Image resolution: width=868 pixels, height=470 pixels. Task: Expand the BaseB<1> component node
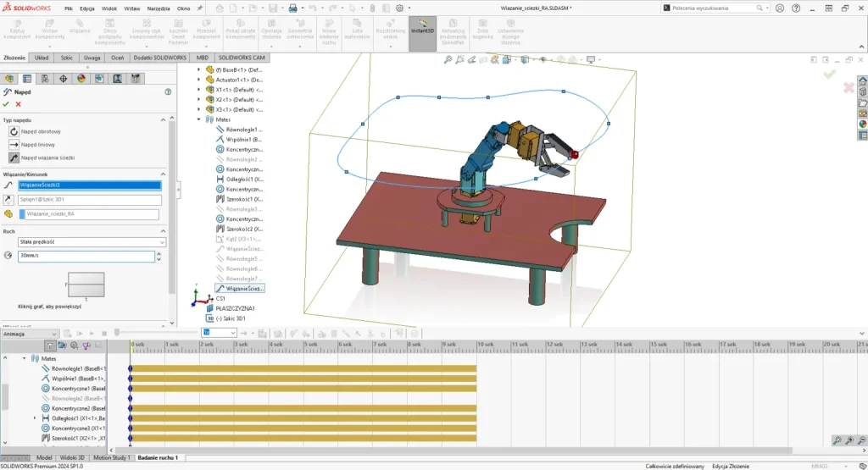pyautogui.click(x=198, y=69)
